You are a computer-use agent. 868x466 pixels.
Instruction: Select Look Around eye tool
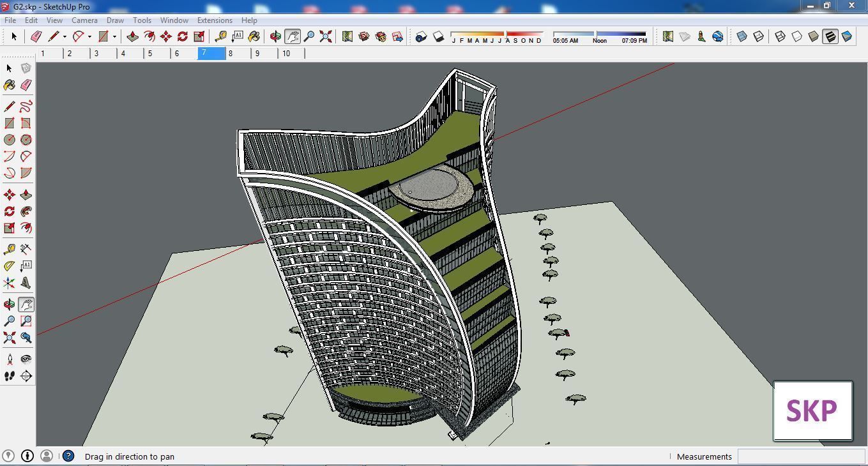pos(26,359)
